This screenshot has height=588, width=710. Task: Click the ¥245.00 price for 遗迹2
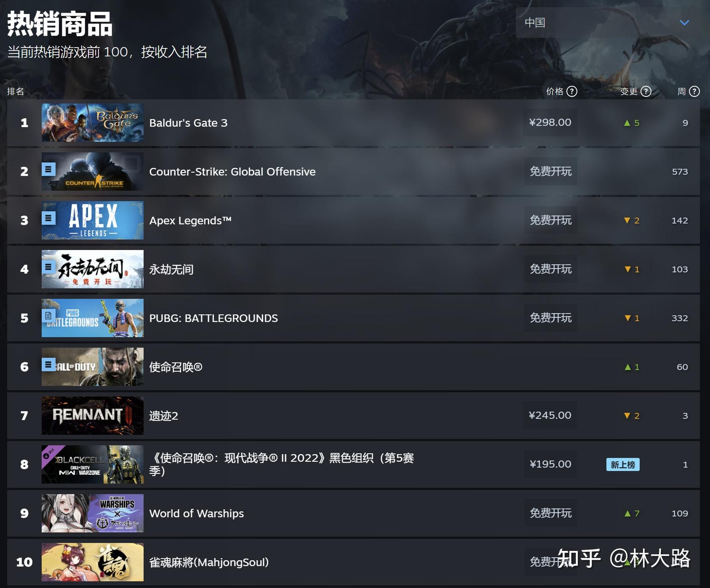[550, 415]
